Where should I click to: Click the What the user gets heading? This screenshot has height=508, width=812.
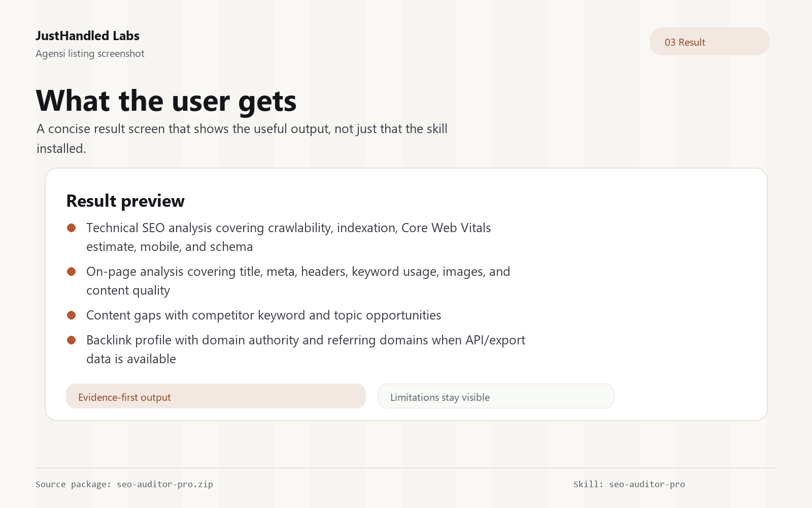tap(166, 101)
